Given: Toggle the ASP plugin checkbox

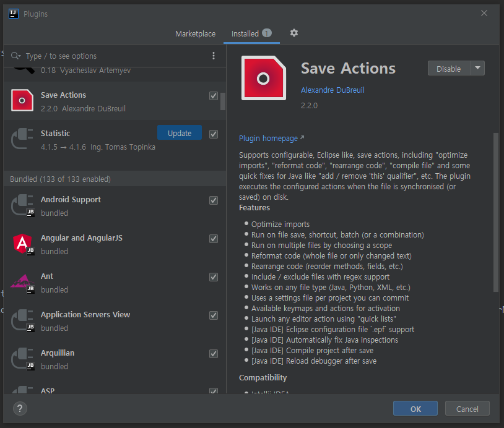Looking at the screenshot, I should [x=214, y=391].
